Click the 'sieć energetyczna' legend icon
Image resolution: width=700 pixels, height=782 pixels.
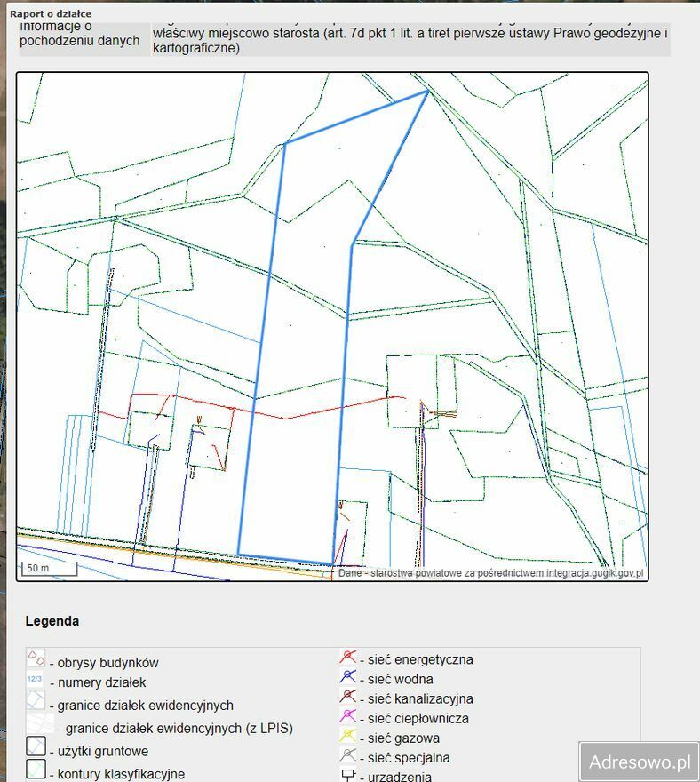[348, 657]
